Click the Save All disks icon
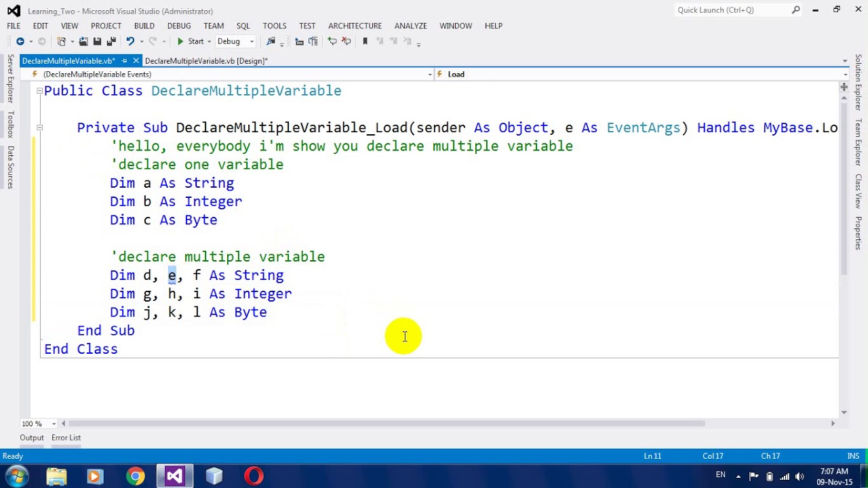This screenshot has height=488, width=868. click(111, 41)
